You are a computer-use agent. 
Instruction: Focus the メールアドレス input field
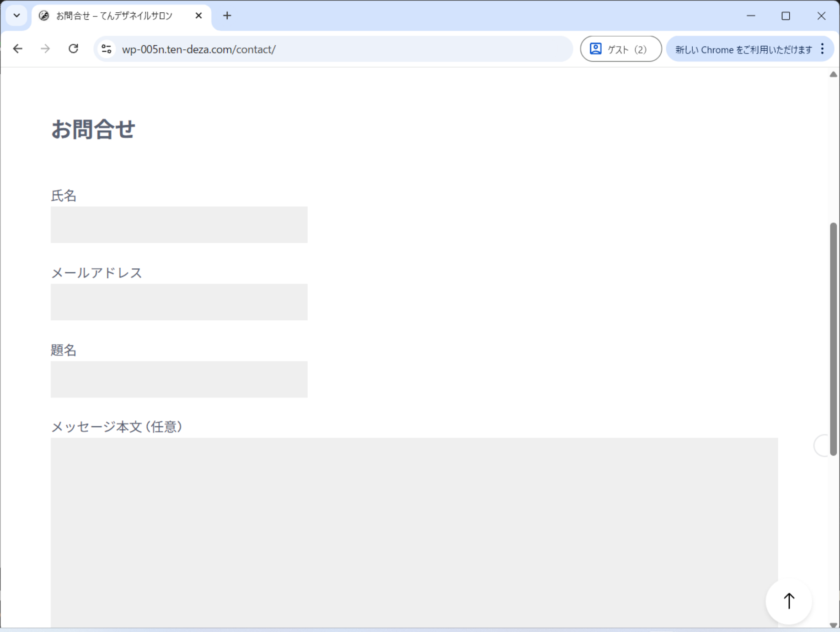point(179,302)
